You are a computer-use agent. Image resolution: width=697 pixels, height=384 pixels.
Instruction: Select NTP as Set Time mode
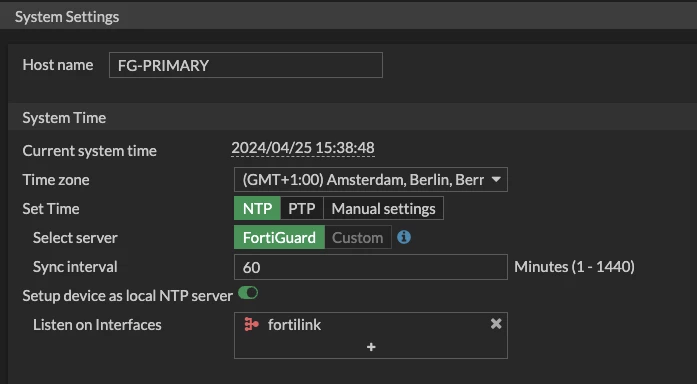click(257, 208)
